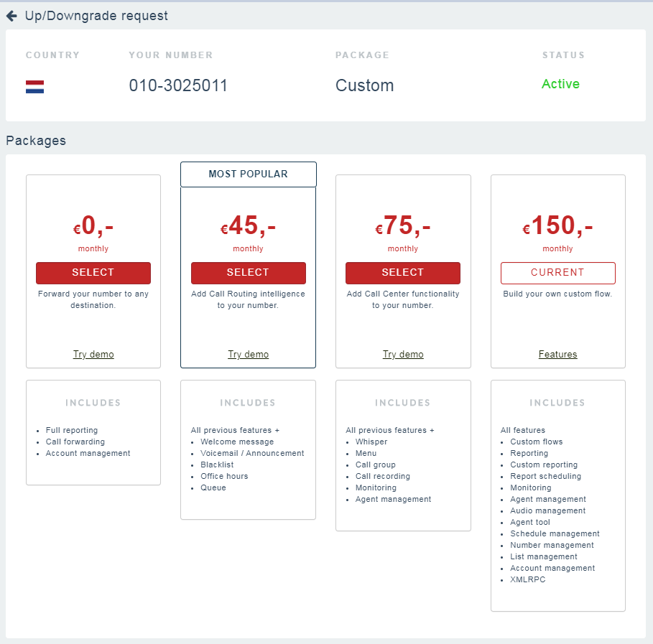Click the Call recording feature item
653x644 pixels.
(x=382, y=477)
